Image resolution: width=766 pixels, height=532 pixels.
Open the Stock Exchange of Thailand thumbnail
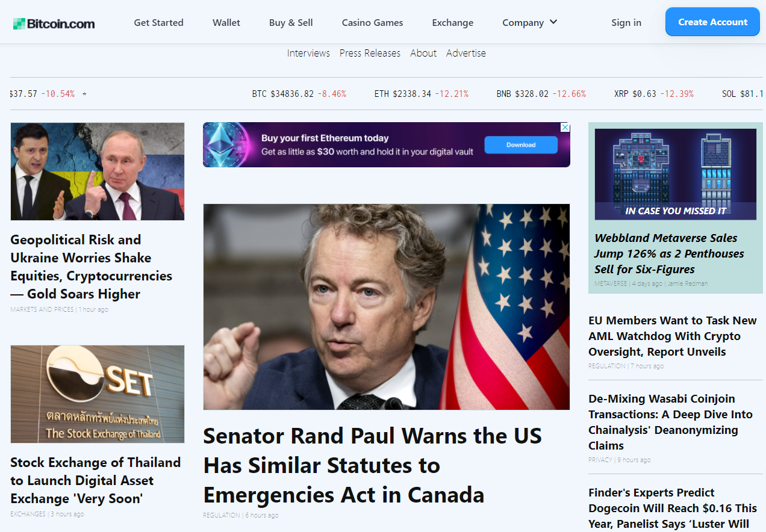coord(98,394)
